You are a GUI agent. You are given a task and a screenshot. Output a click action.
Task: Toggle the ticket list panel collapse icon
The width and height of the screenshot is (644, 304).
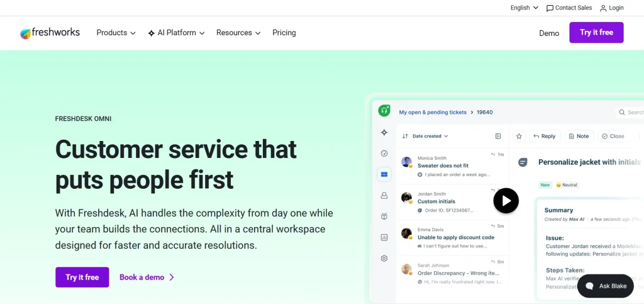tap(498, 136)
